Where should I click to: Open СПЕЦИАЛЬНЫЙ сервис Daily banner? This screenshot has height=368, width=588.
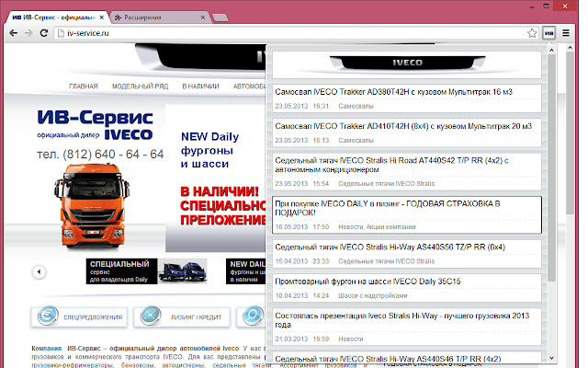(x=146, y=271)
